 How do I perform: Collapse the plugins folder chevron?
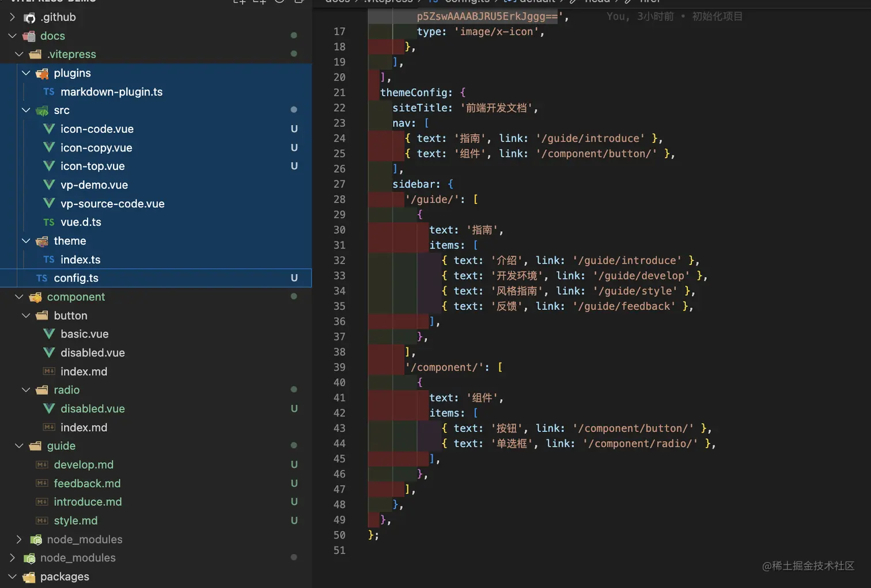[26, 73]
